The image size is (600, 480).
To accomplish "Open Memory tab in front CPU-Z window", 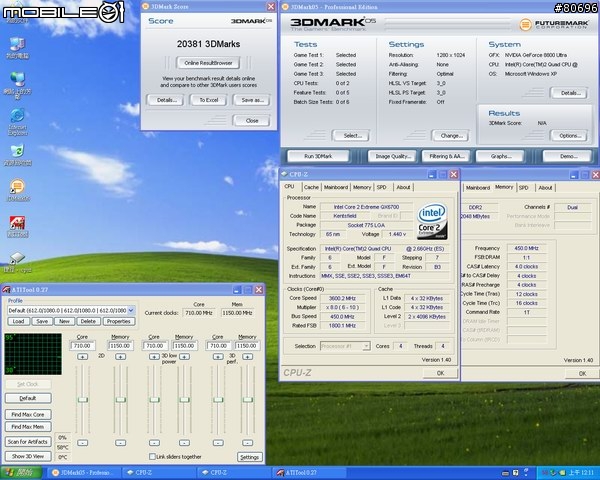I will point(362,187).
